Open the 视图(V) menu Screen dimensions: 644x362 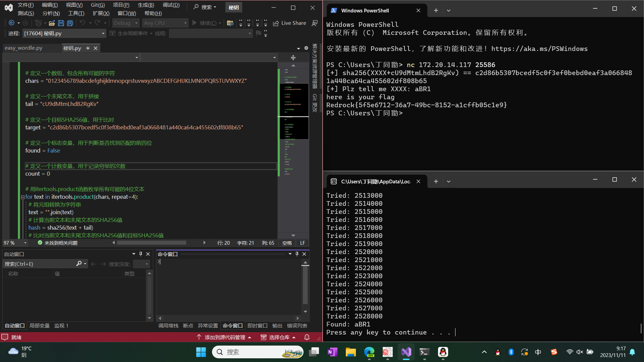pyautogui.click(x=74, y=5)
